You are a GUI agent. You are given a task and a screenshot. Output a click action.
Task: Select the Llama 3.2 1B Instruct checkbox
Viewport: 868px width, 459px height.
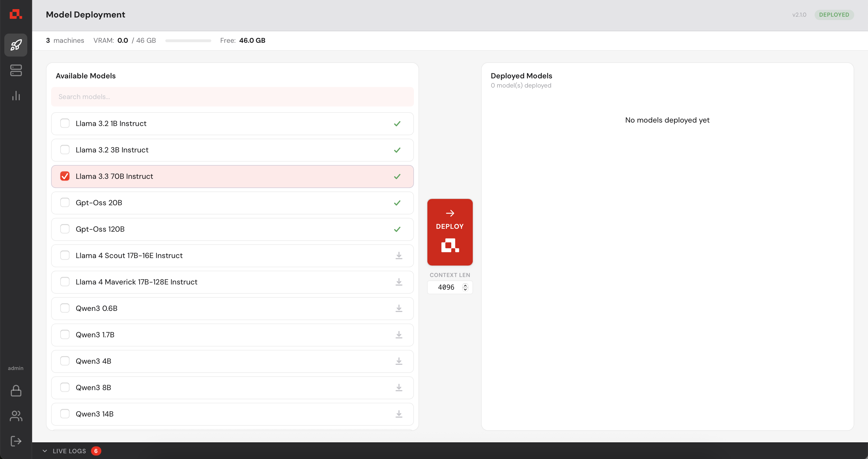(x=65, y=123)
